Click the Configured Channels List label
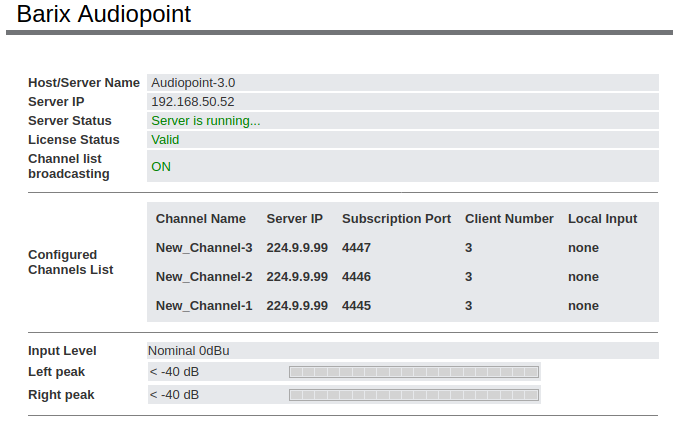673x422 pixels. pos(70,262)
